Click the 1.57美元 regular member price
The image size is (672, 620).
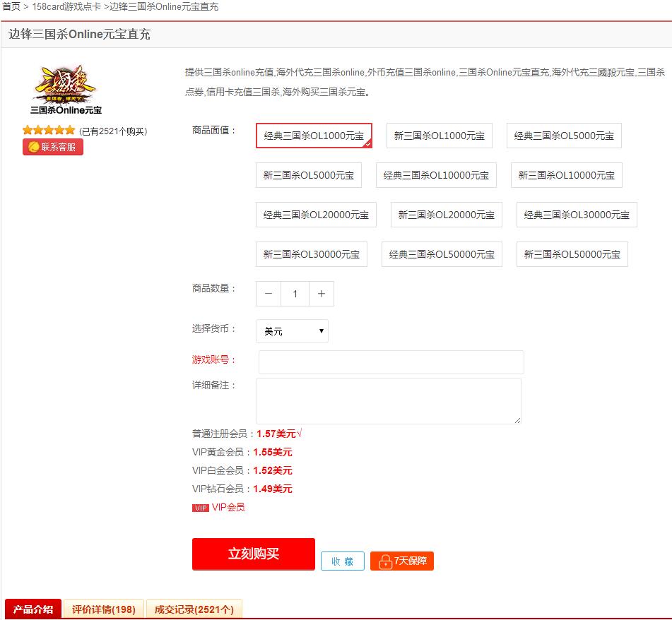pos(276,434)
